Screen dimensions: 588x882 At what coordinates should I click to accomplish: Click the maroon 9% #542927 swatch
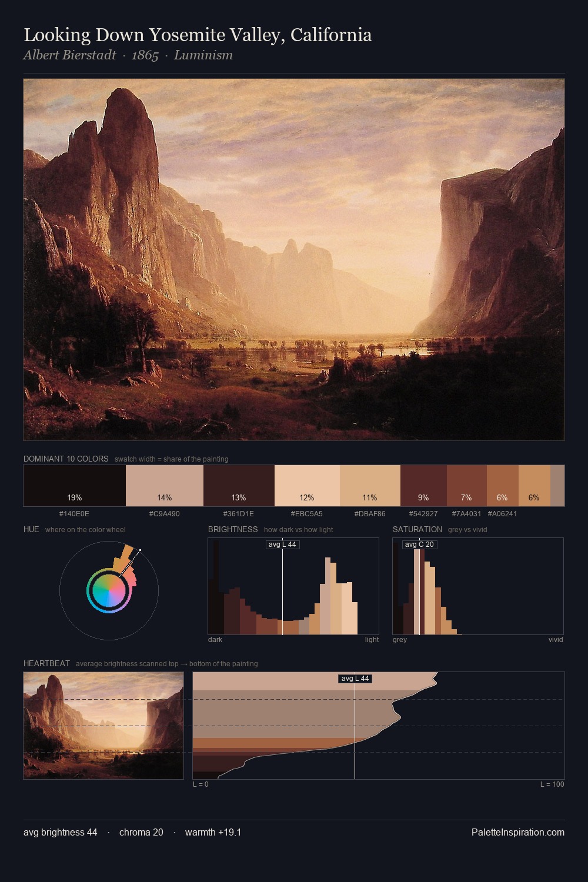[423, 486]
